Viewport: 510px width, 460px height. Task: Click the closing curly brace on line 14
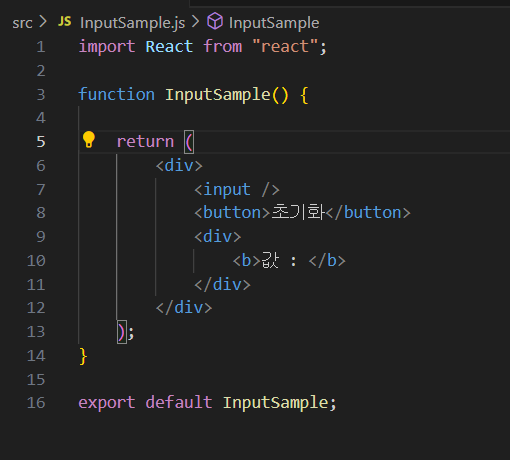pos(83,356)
